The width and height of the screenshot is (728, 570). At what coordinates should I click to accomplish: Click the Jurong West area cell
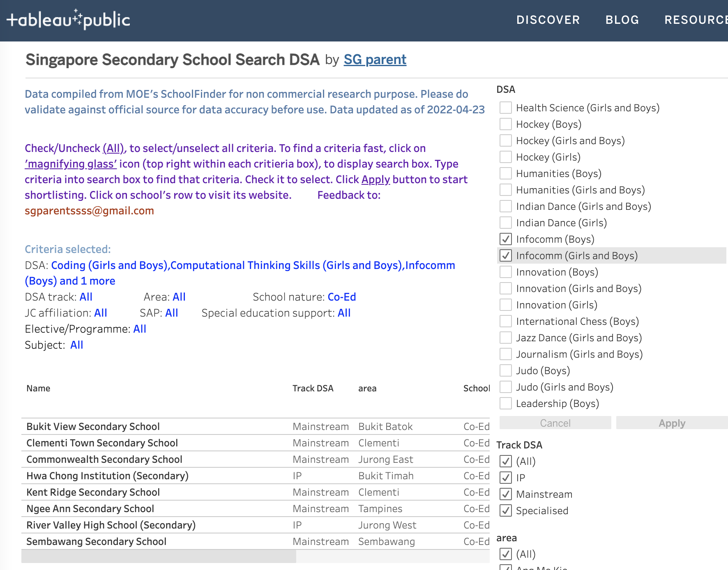click(x=387, y=525)
